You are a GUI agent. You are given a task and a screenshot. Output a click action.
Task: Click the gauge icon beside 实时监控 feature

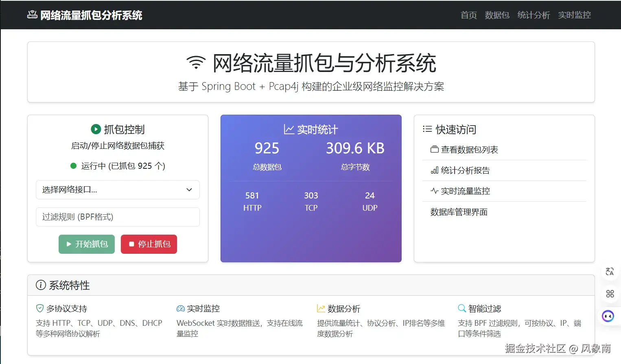coord(181,308)
